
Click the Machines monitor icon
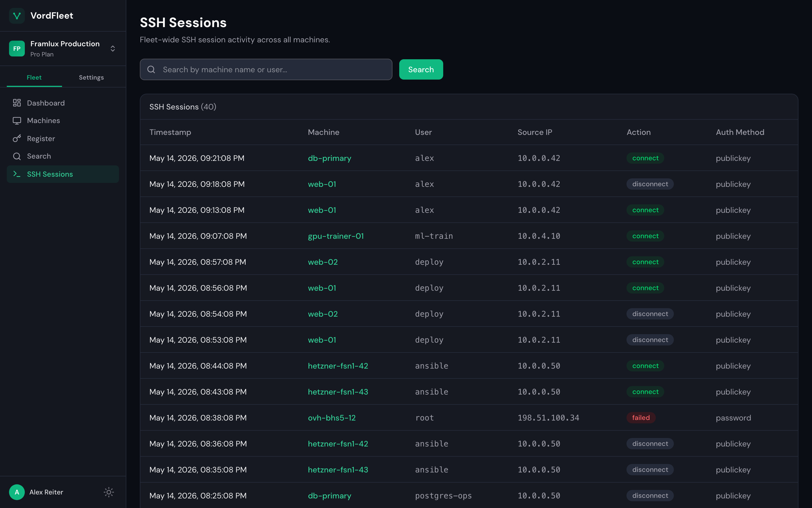point(17,121)
